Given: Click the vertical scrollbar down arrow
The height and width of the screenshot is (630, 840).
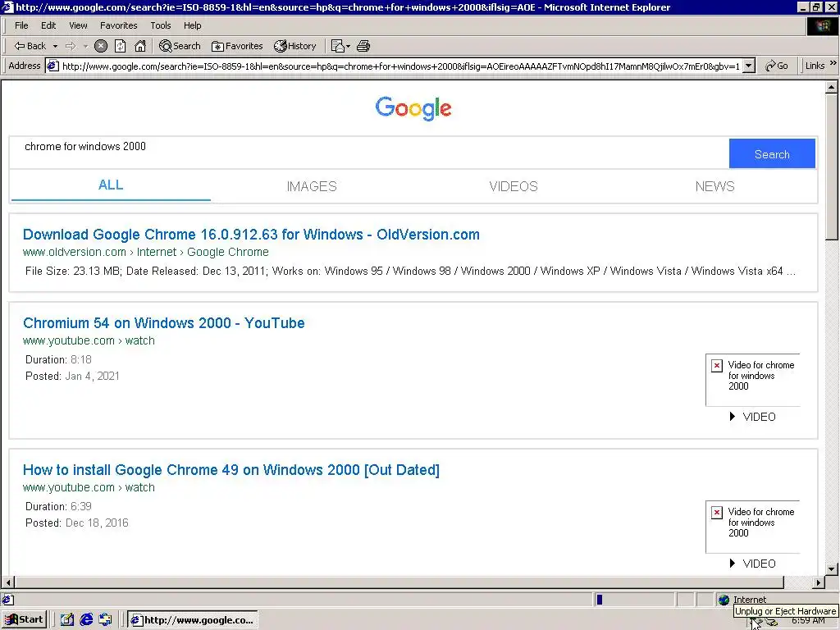Looking at the screenshot, I should point(832,569).
